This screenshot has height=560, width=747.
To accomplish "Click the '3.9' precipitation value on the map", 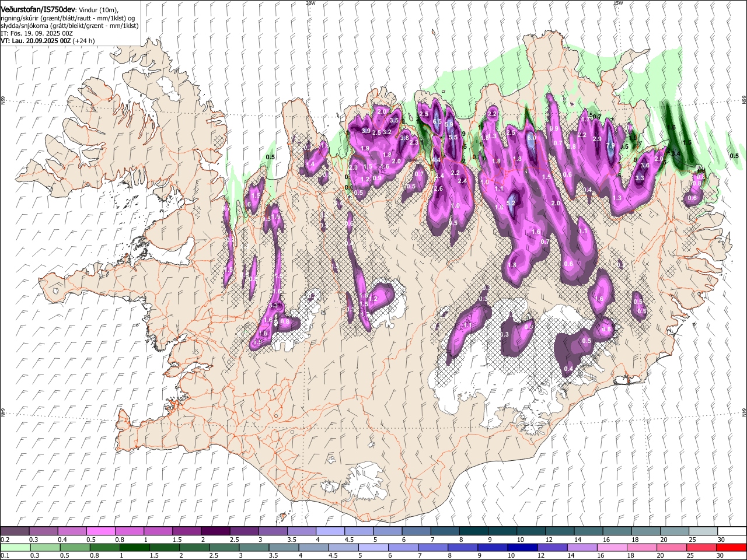I will [366, 131].
